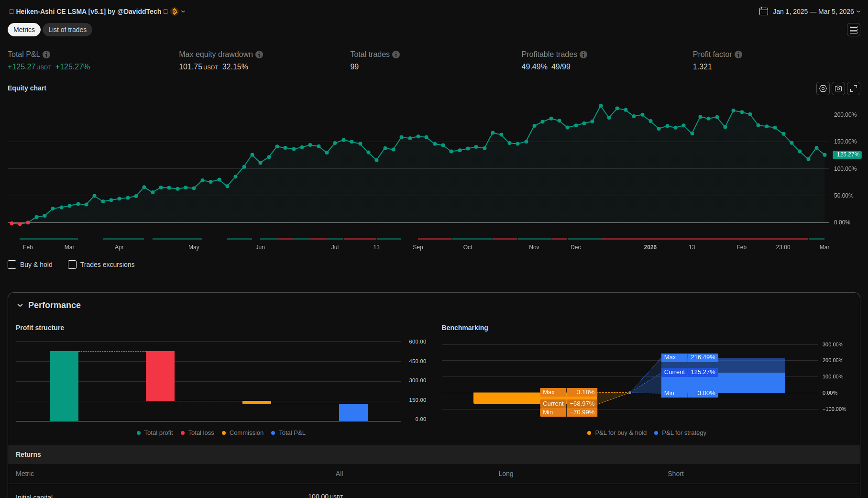Toggle P&L for buy & hold legend
The image size is (868, 498).
click(616, 433)
